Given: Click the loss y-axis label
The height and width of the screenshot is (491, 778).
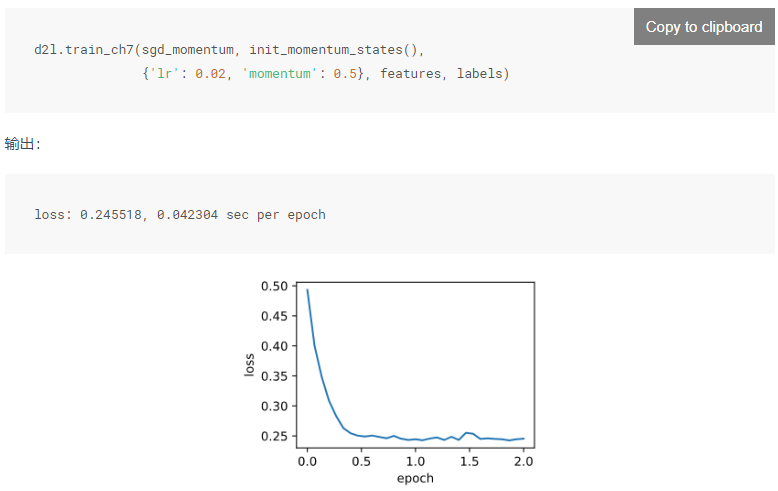Looking at the screenshot, I should [x=250, y=365].
